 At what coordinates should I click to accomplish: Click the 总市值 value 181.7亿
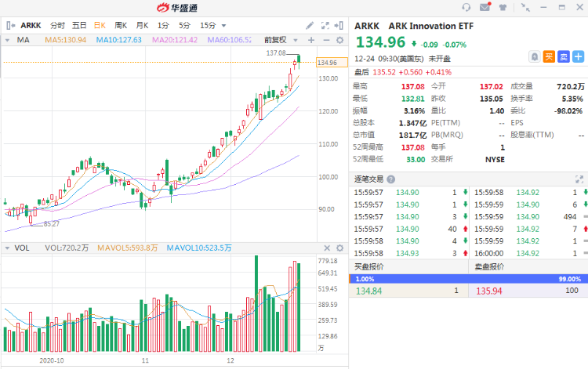coord(412,136)
